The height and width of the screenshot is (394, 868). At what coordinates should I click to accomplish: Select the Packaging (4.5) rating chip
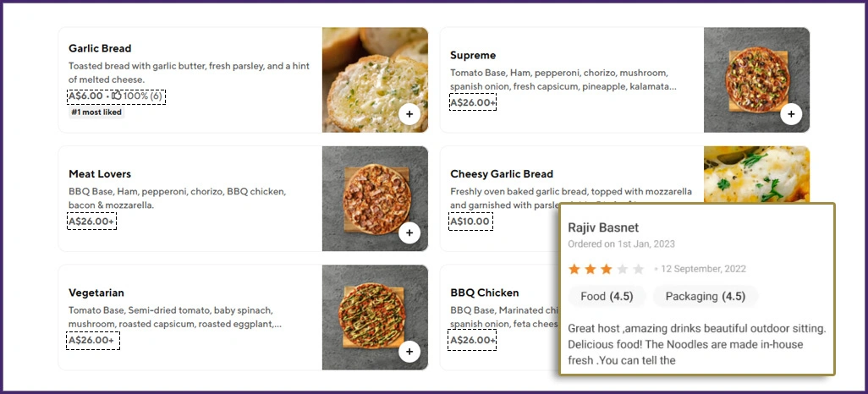705,297
